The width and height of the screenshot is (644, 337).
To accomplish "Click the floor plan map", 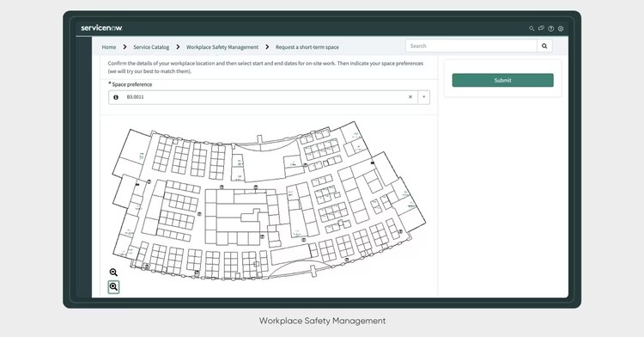I will click(x=269, y=200).
